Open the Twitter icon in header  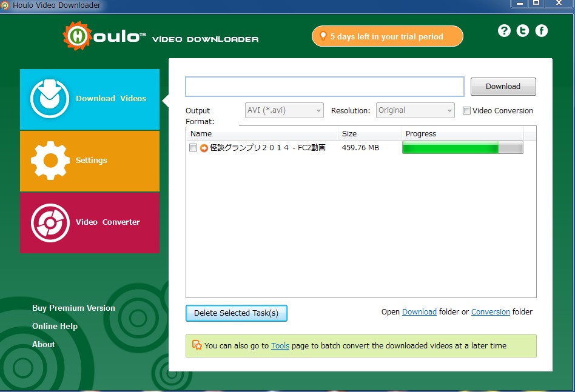(523, 31)
